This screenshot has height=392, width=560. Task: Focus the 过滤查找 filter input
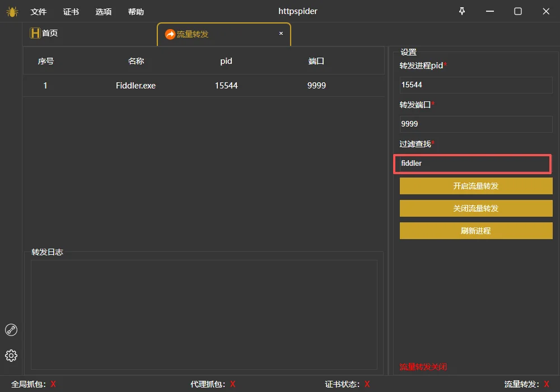[473, 164]
